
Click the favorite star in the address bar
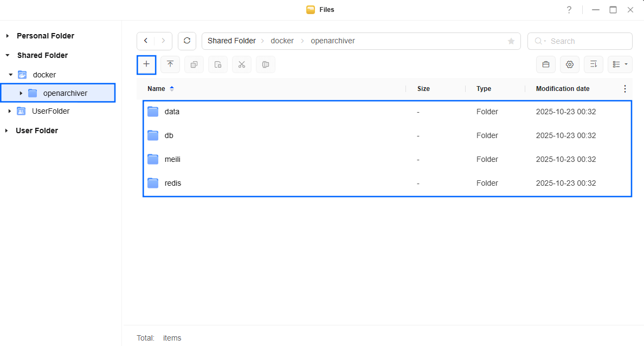(x=511, y=41)
